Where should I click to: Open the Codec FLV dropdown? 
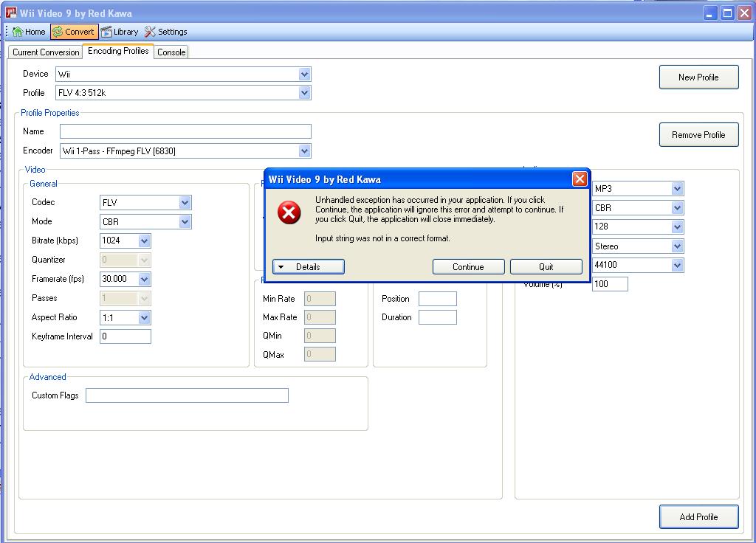click(x=185, y=202)
